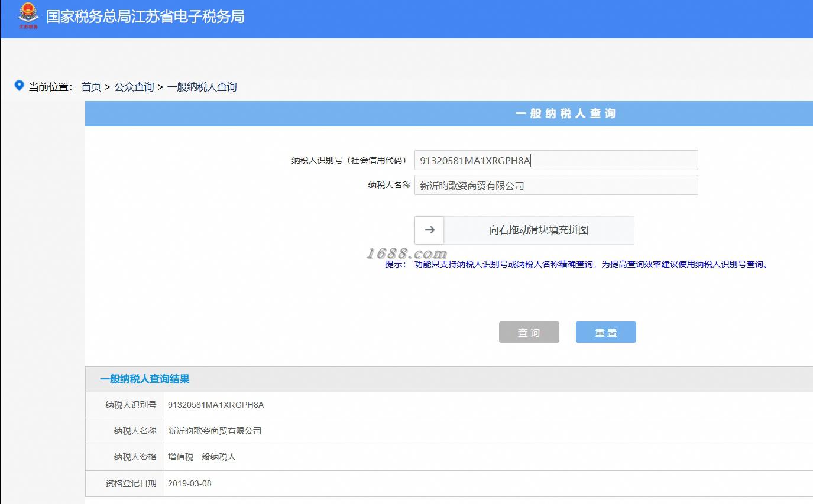Click the blue location pin icon

[x=19, y=86]
